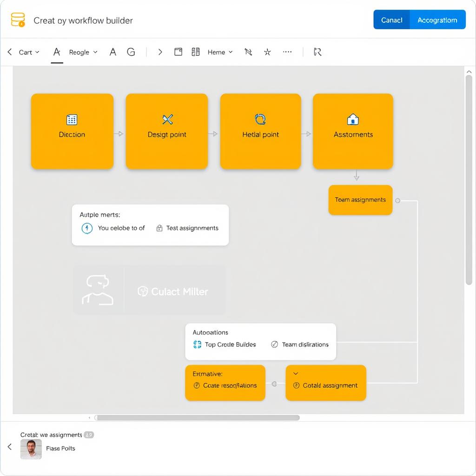Select the text tool with underlined A

pos(56,52)
